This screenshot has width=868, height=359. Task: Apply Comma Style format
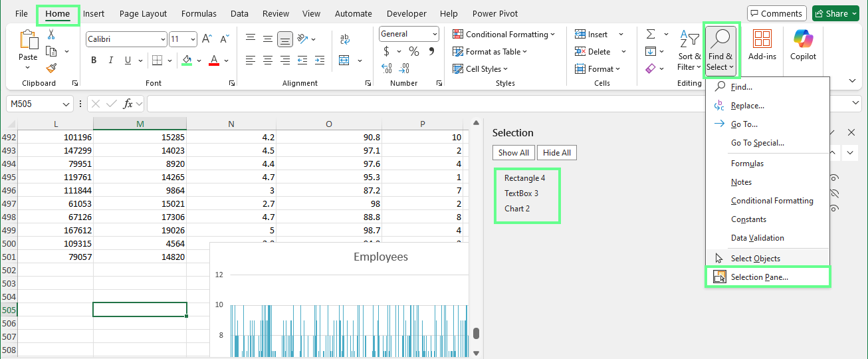(x=431, y=51)
